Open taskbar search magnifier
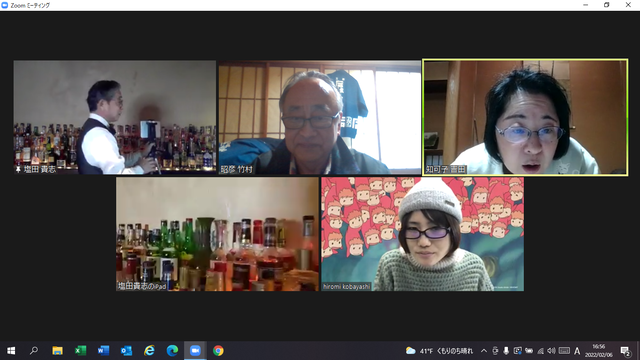This screenshot has width=640, height=360. [34, 351]
